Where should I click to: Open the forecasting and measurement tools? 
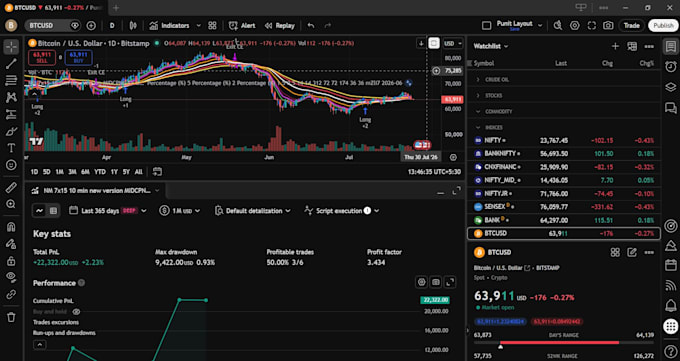[11, 114]
